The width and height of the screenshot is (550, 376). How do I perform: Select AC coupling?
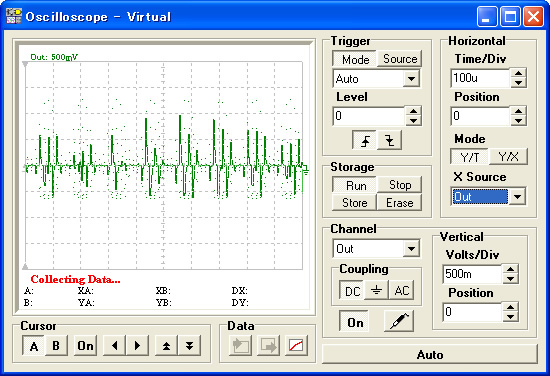pos(402,290)
